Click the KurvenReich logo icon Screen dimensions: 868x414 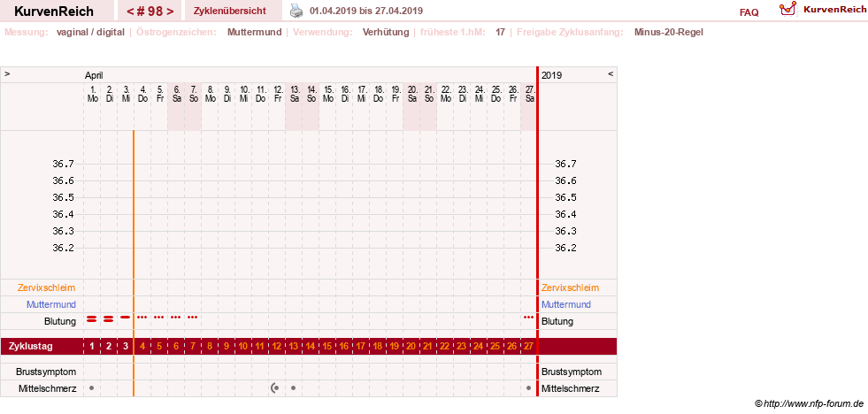(x=787, y=9)
